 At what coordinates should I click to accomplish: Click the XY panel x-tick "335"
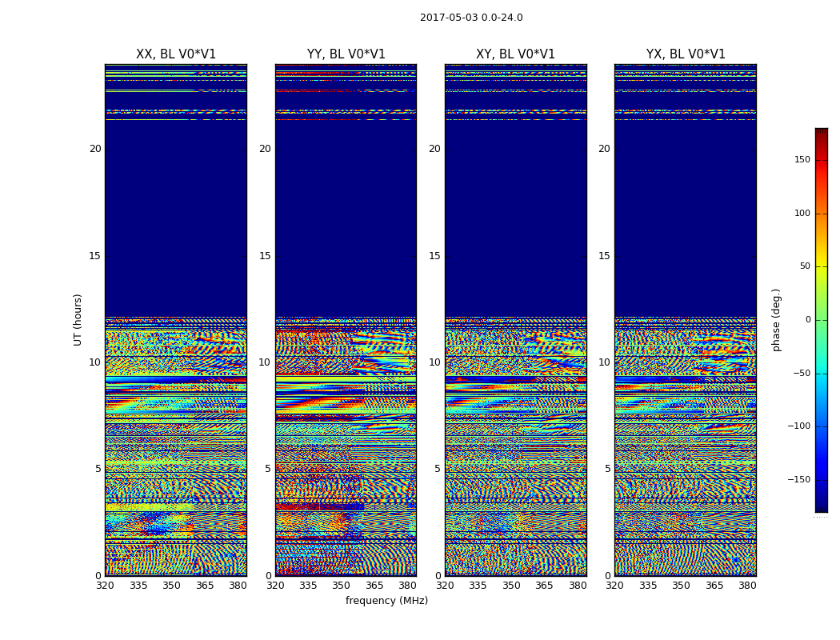[478, 586]
